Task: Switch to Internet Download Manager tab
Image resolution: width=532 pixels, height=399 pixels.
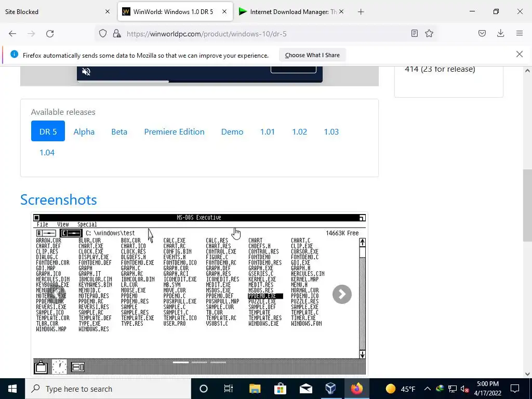Action: tap(292, 11)
